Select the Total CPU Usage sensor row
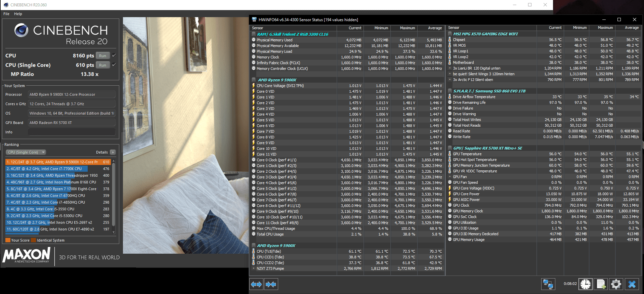 pyautogui.click(x=347, y=234)
